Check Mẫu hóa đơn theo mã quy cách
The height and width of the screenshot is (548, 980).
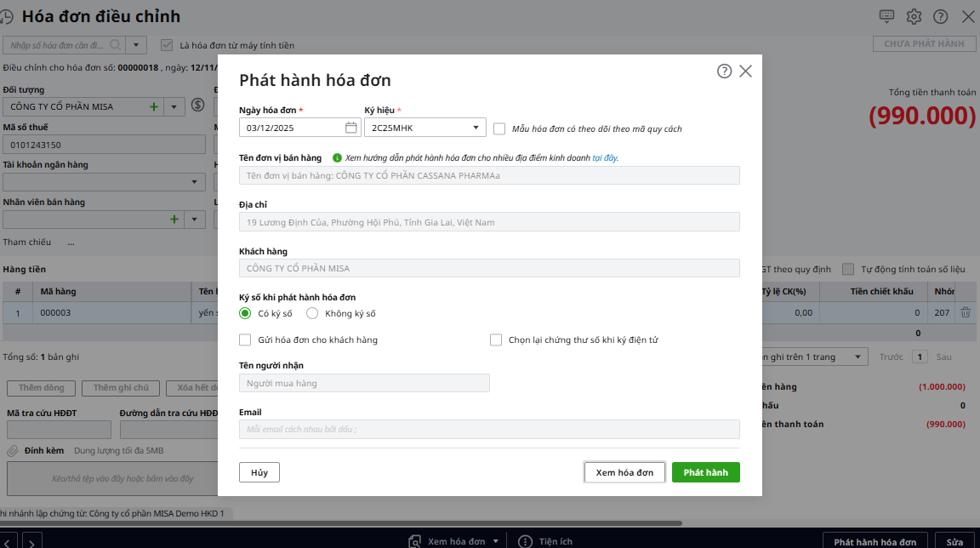[x=499, y=128]
